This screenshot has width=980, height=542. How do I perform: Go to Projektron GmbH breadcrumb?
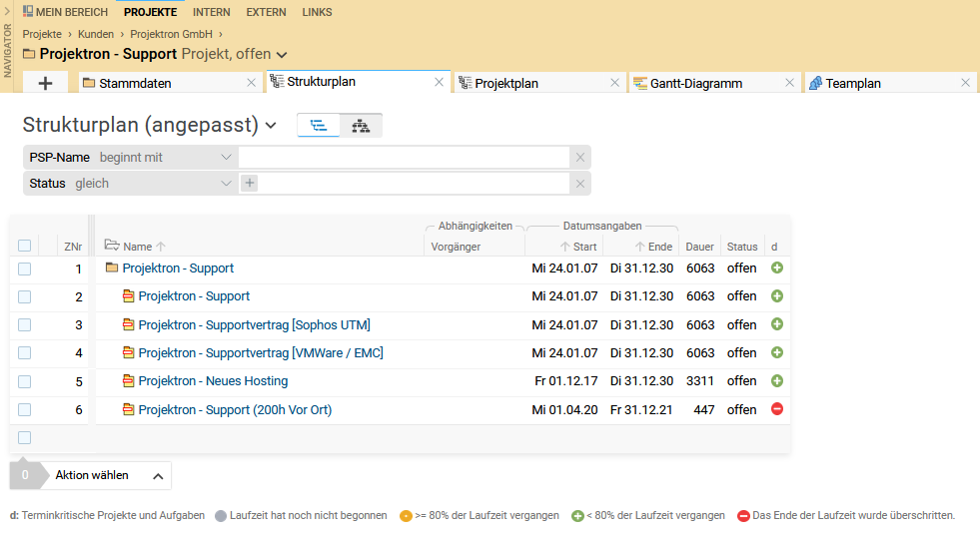tap(171, 34)
